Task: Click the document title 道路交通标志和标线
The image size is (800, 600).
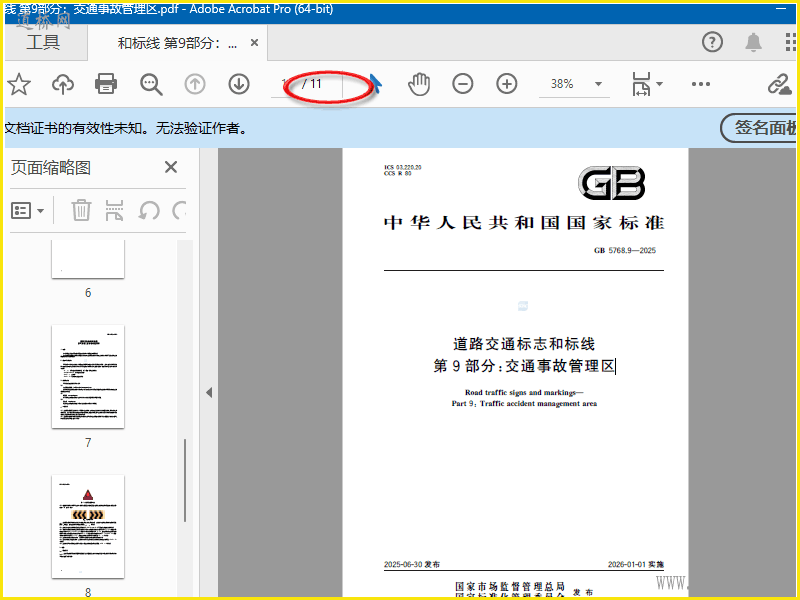Action: click(524, 344)
